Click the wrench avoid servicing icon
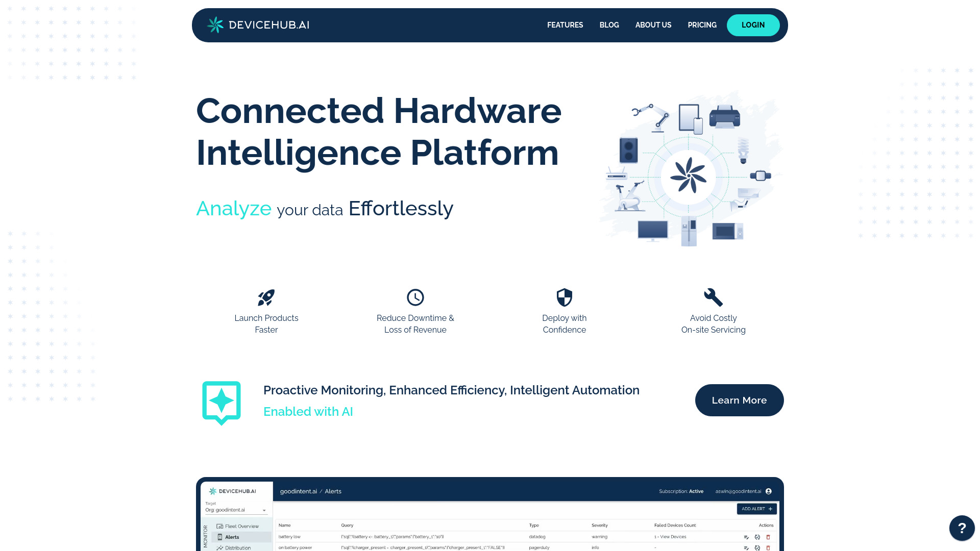This screenshot has height=551, width=980. [714, 297]
